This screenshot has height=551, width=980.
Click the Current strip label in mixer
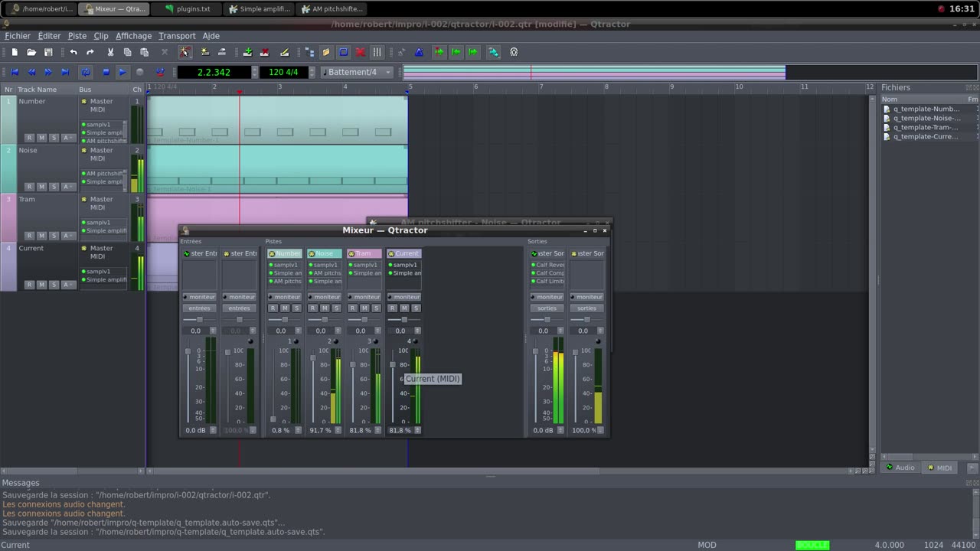point(403,253)
